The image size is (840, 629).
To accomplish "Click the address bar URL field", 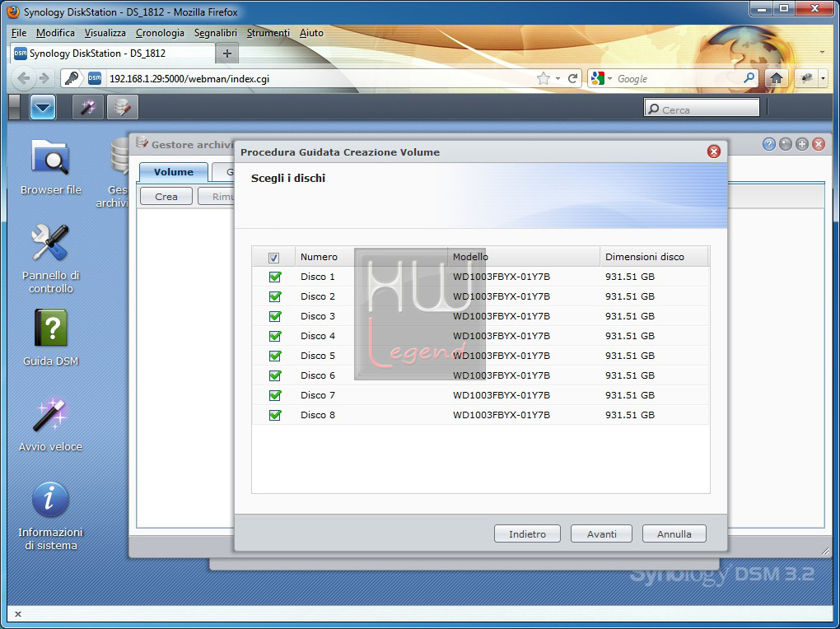I will coord(319,79).
